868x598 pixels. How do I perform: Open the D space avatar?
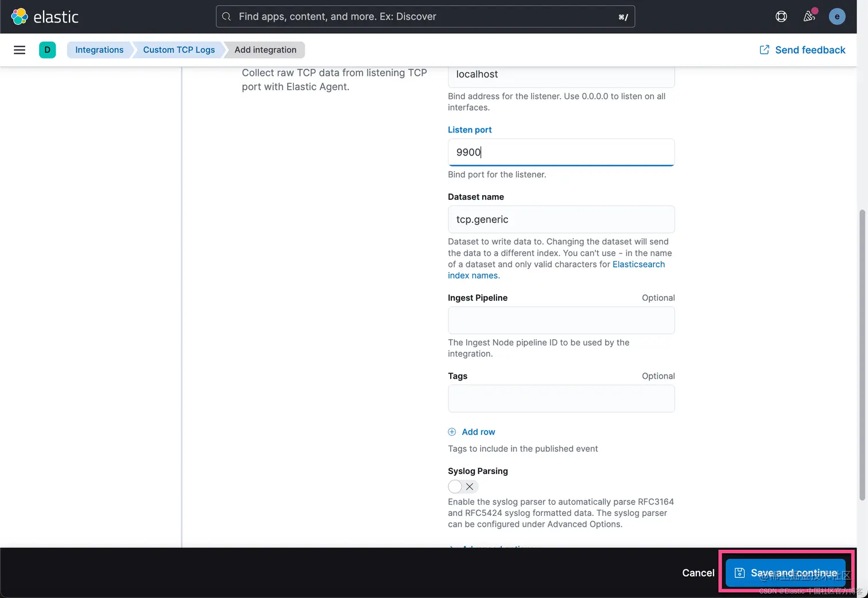pyautogui.click(x=48, y=50)
